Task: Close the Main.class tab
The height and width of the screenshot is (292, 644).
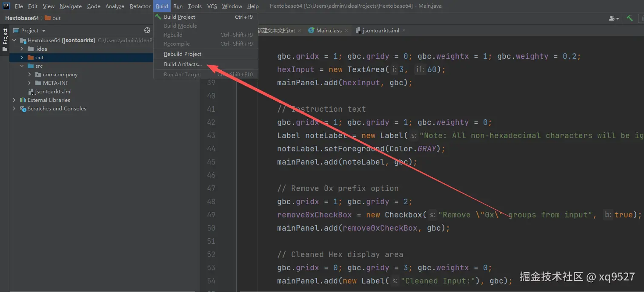Action: tap(346, 31)
